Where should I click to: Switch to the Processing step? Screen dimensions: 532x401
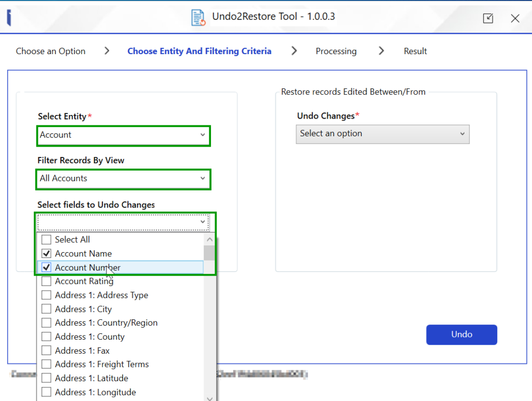(336, 51)
